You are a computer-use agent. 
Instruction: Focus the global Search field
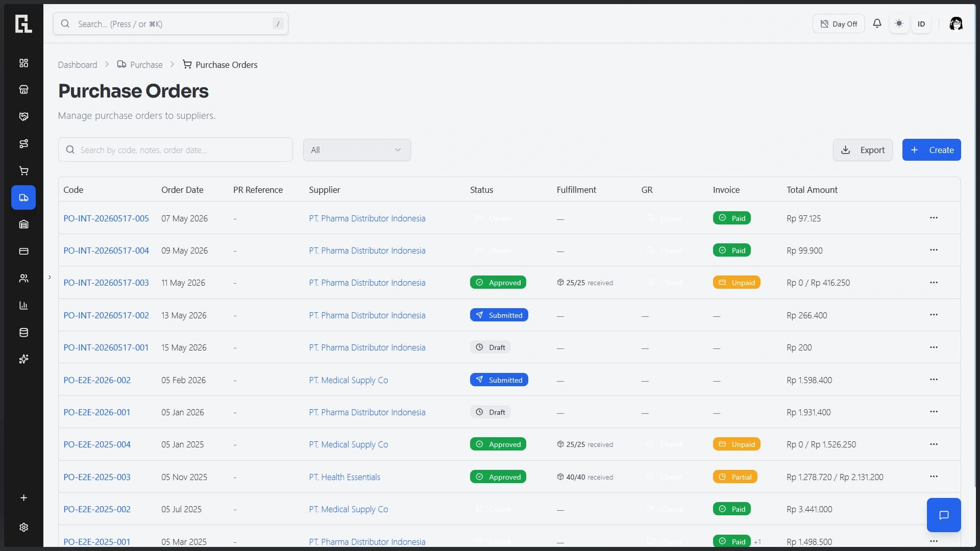170,23
